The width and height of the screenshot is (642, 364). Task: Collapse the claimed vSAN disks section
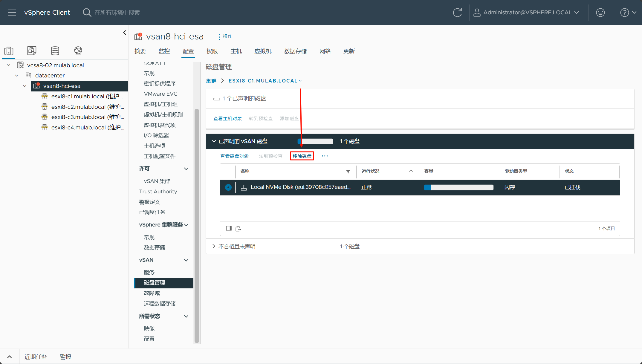click(x=214, y=141)
